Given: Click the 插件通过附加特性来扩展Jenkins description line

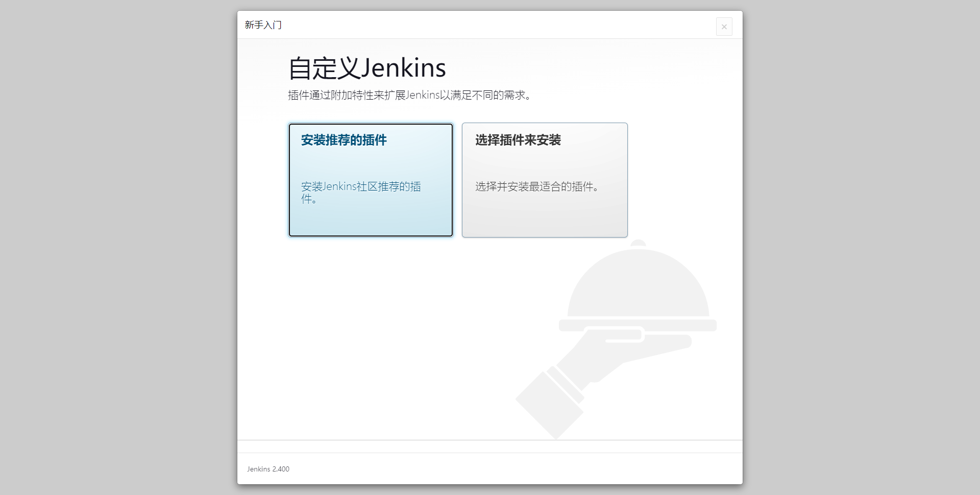Looking at the screenshot, I should [x=410, y=95].
